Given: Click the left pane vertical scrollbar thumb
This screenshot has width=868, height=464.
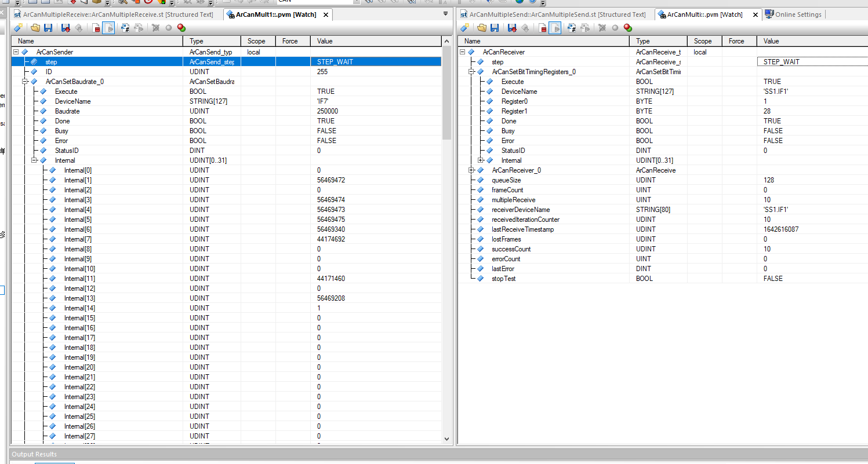Looking at the screenshot, I should pos(446,93).
